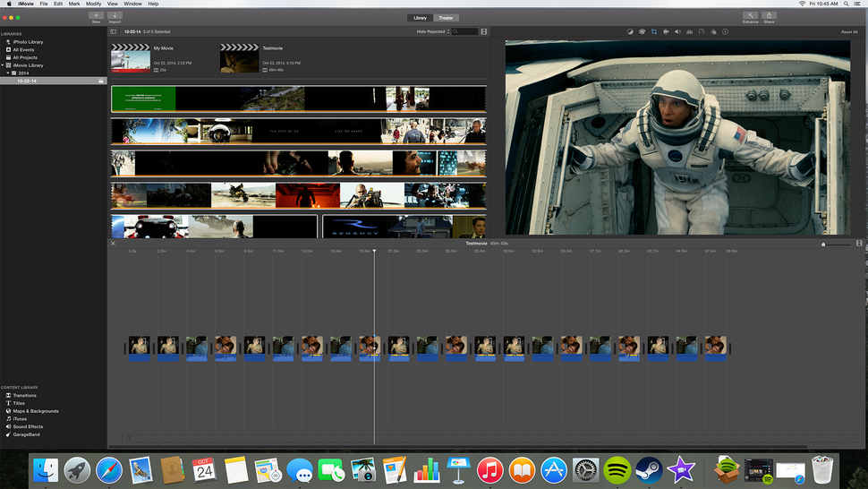Open the Edit menu
The width and height of the screenshot is (868, 489).
tap(58, 4)
